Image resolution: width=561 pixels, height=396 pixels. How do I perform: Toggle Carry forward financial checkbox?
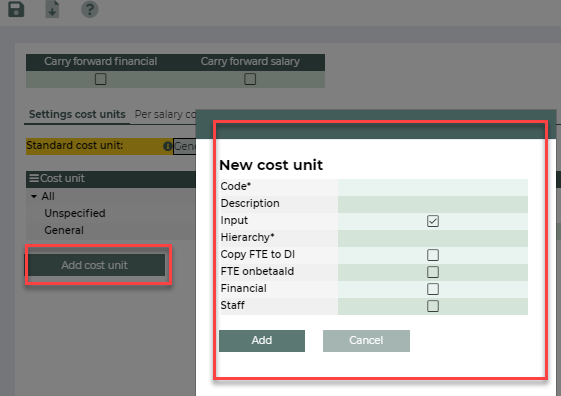101,79
